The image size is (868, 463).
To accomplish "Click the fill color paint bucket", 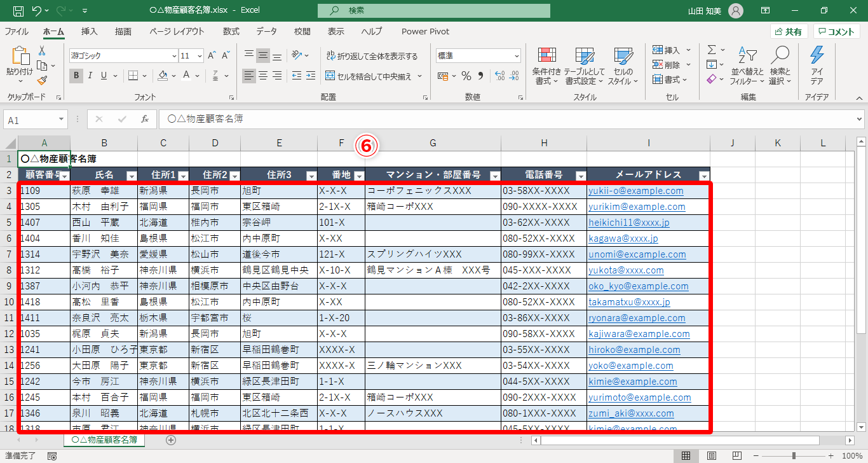I will click(163, 76).
